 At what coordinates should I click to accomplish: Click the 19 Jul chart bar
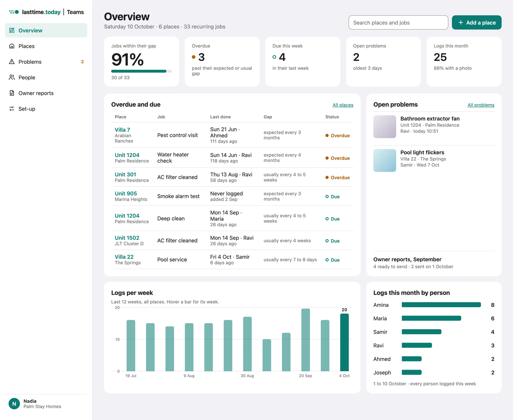(131, 345)
